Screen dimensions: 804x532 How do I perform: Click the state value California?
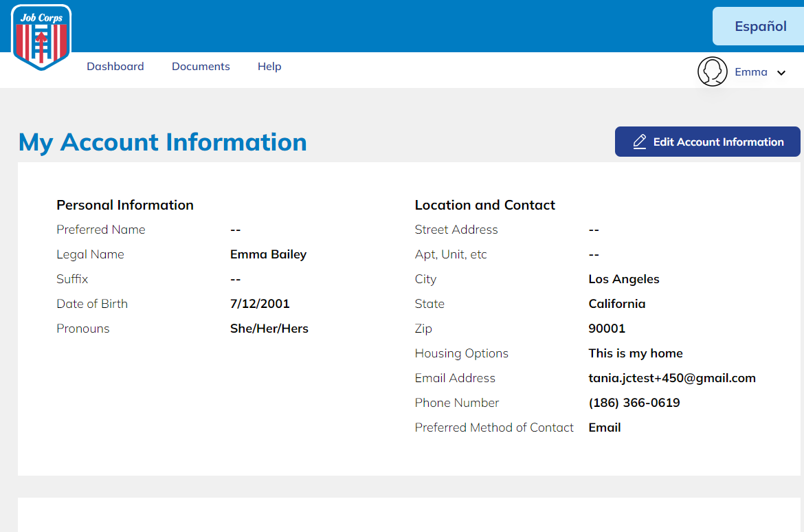point(616,304)
